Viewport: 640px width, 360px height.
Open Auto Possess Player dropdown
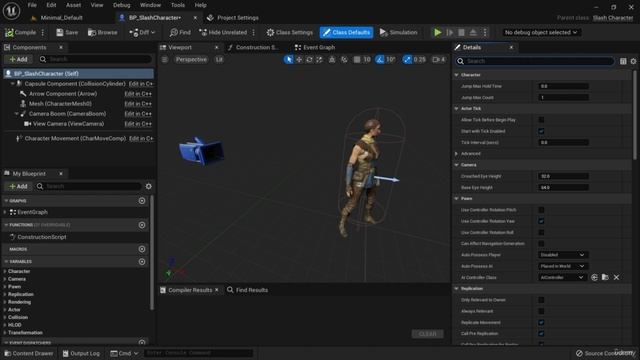[x=563, y=255]
